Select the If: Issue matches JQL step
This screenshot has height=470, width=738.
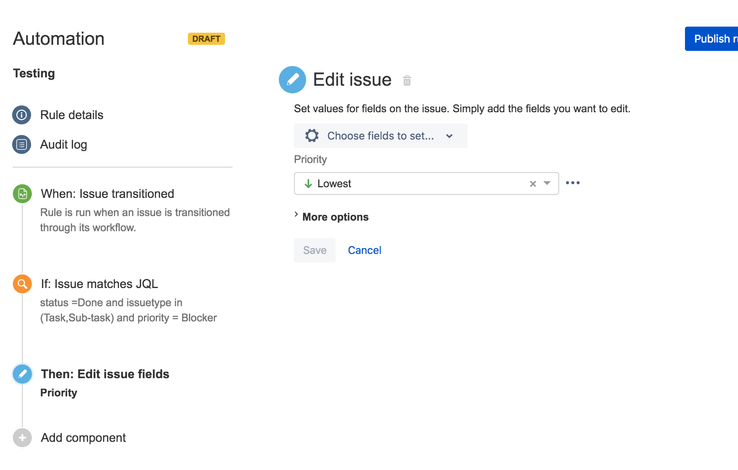point(99,284)
